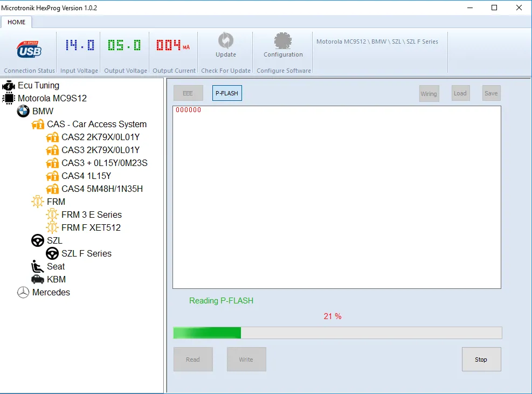Click the icon for CAS4 1L15Y
532x394 pixels.
(52, 176)
